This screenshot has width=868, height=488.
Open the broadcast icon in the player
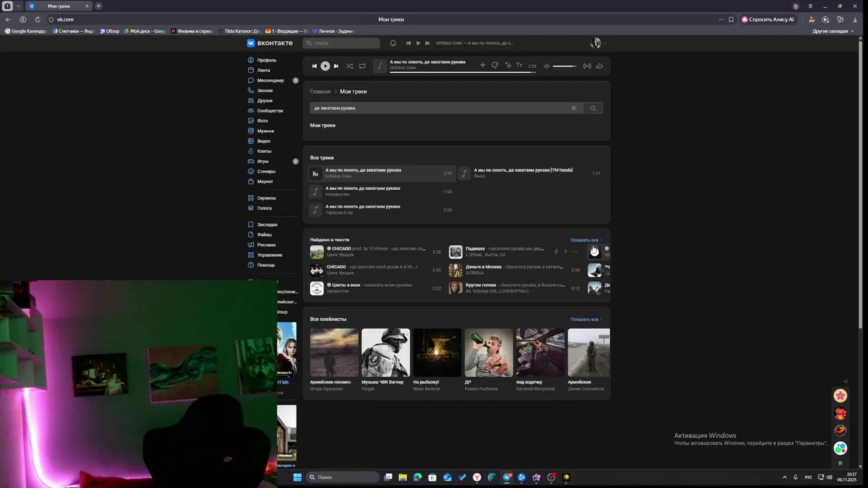coord(587,66)
